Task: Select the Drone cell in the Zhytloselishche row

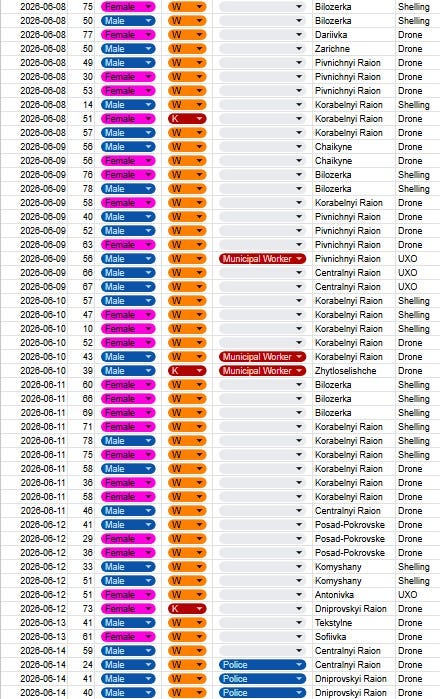Action: click(x=418, y=371)
